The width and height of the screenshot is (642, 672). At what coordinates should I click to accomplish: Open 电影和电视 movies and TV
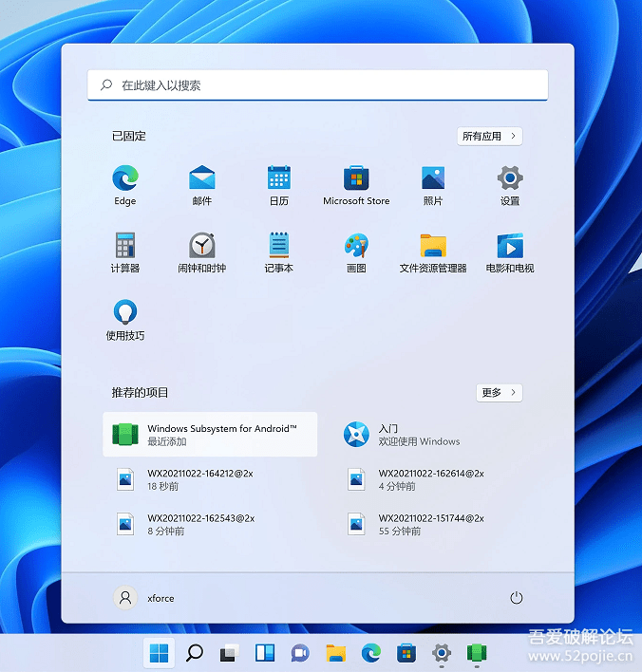tap(510, 252)
